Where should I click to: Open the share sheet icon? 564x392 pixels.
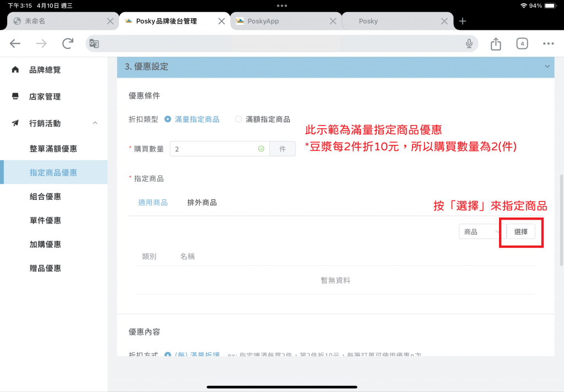496,43
